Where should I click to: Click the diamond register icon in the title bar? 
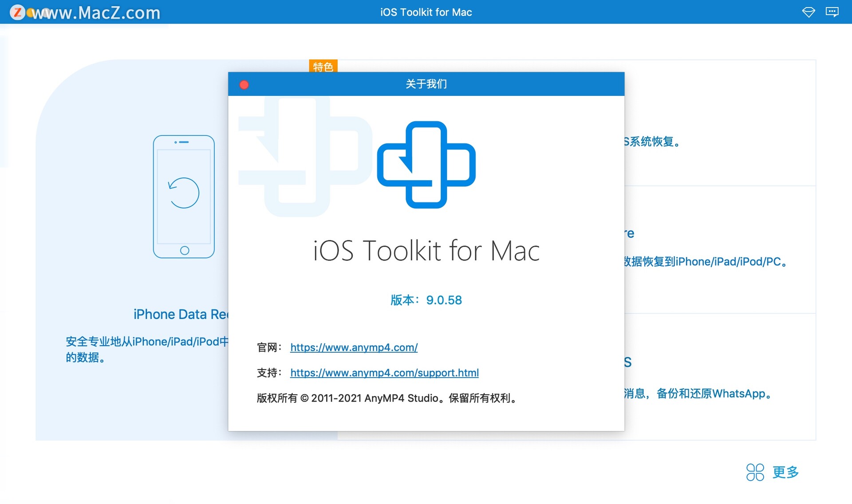point(809,12)
